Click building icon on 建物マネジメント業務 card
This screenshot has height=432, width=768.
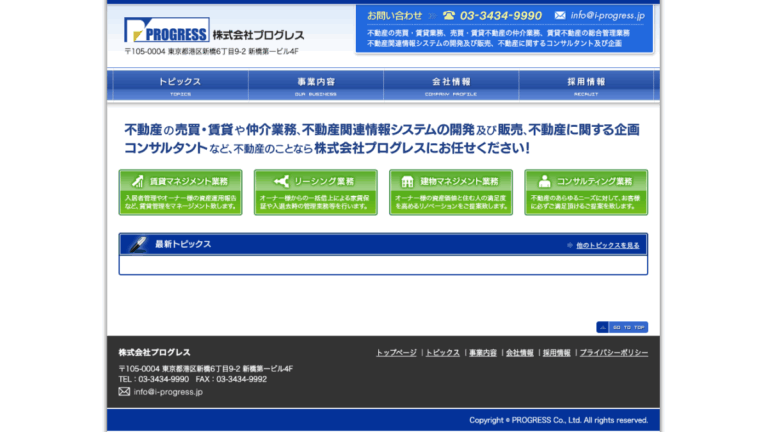pos(407,182)
